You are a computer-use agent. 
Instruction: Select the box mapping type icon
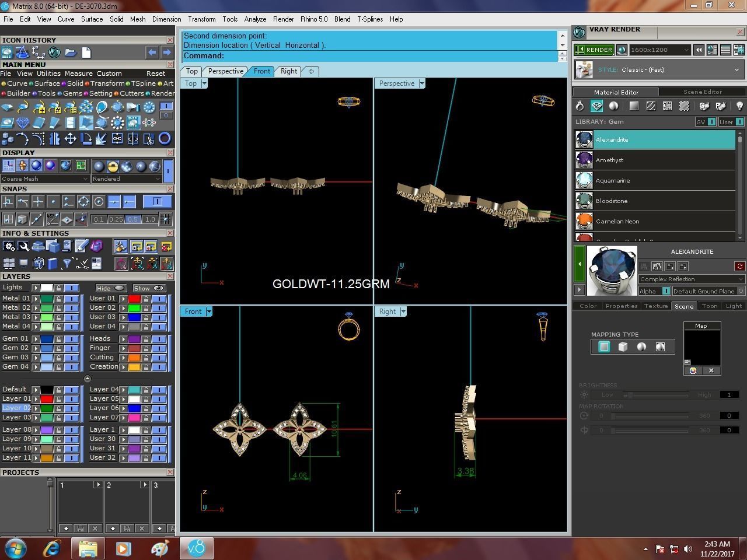tap(623, 347)
